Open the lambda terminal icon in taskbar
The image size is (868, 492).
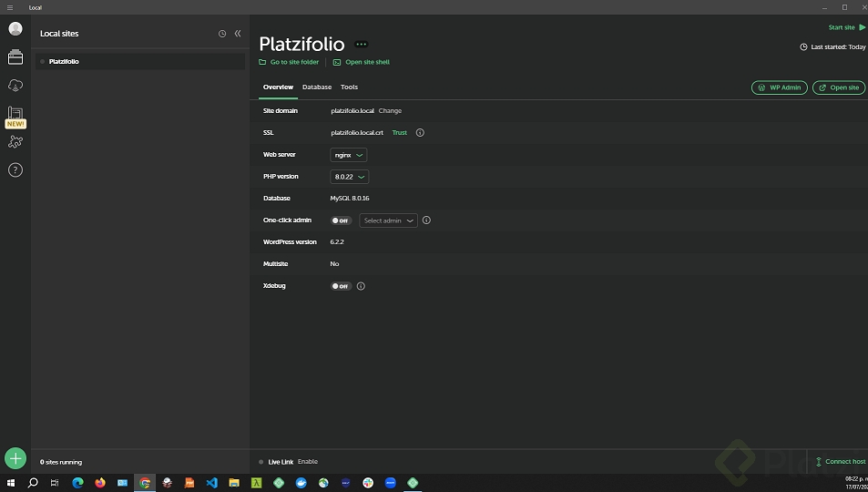click(x=256, y=483)
